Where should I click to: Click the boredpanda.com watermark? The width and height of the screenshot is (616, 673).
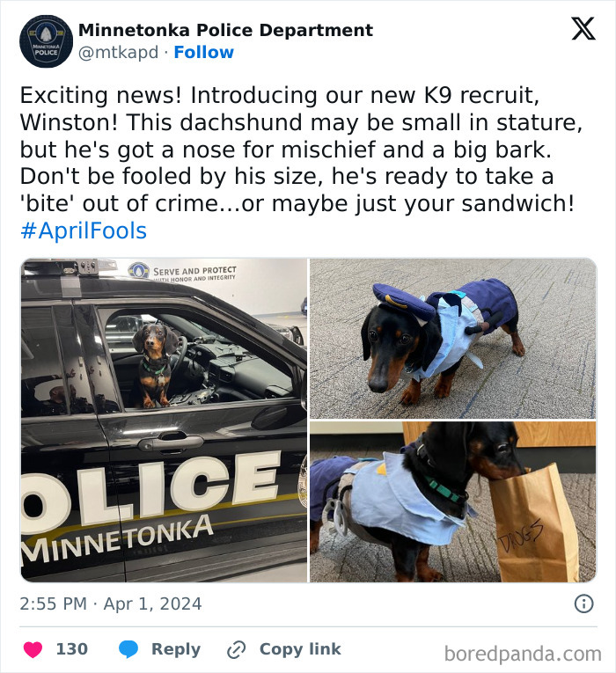point(522,653)
